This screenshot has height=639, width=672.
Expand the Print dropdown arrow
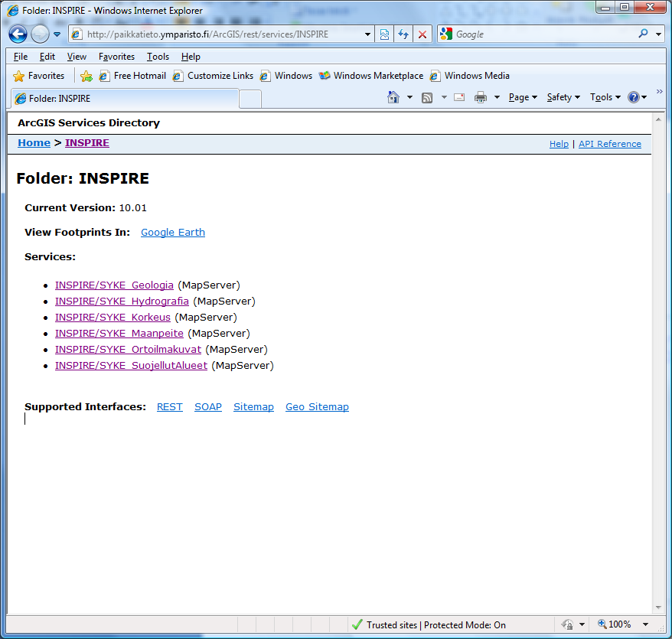[x=497, y=97]
